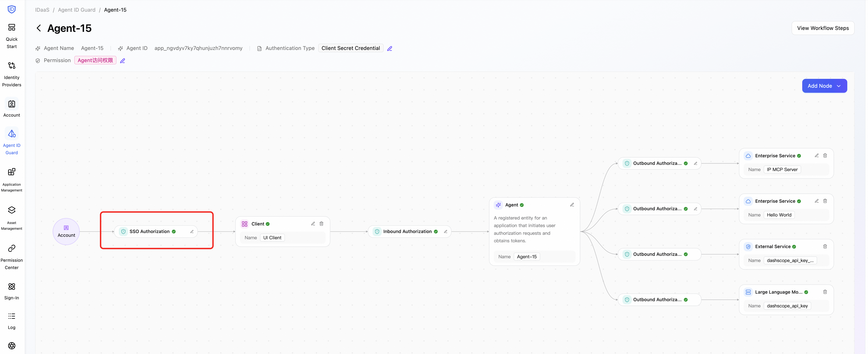Click the External Service node icon

748,247
